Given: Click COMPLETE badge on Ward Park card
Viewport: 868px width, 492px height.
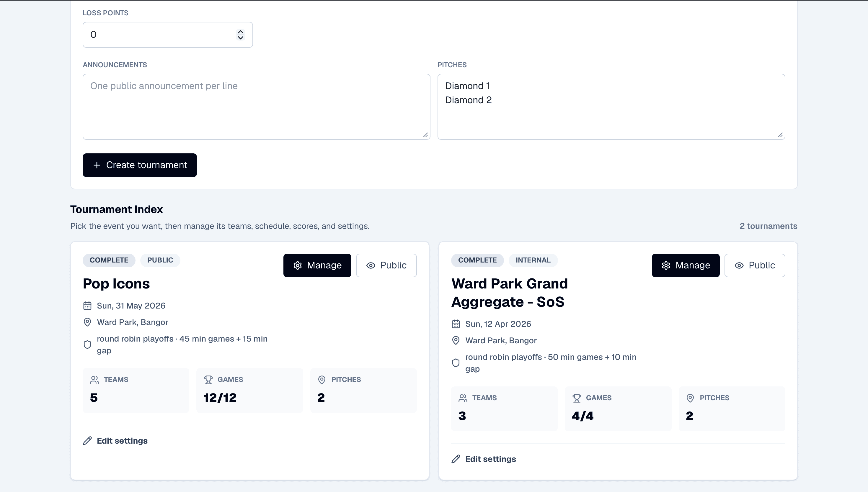Looking at the screenshot, I should click(477, 260).
